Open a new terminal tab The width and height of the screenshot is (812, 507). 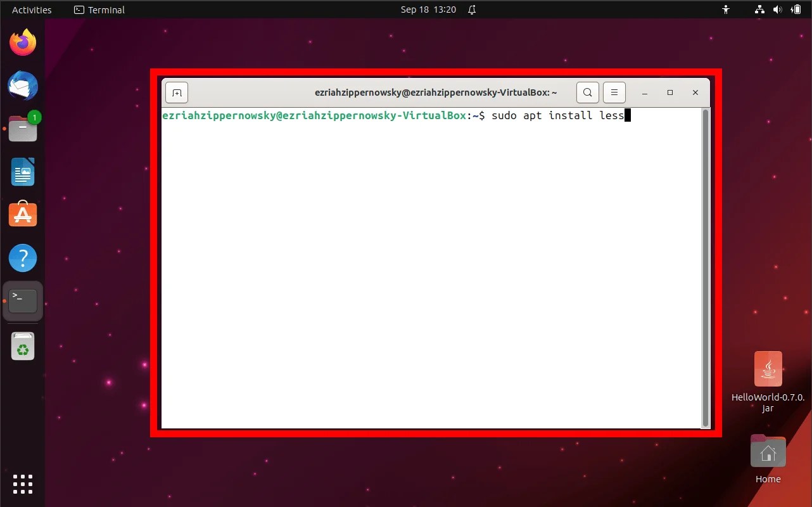[176, 92]
